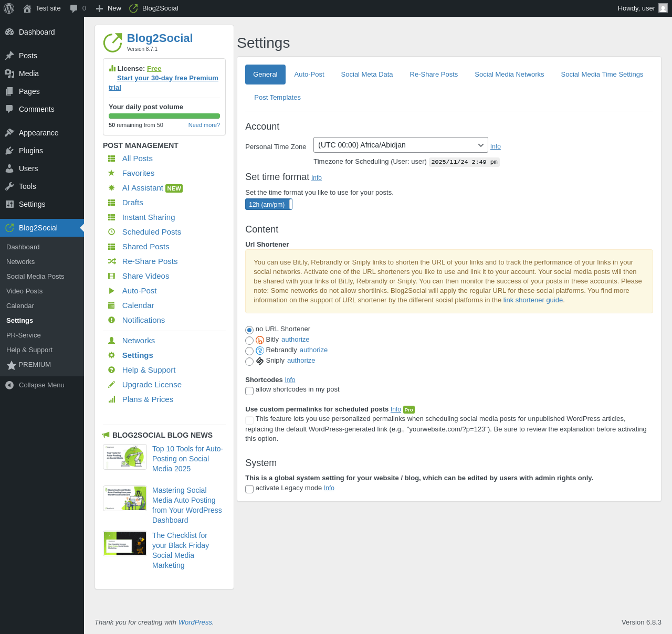Click the Calendar icon in Post Management
Screen dimensions: 672x634
tap(111, 305)
